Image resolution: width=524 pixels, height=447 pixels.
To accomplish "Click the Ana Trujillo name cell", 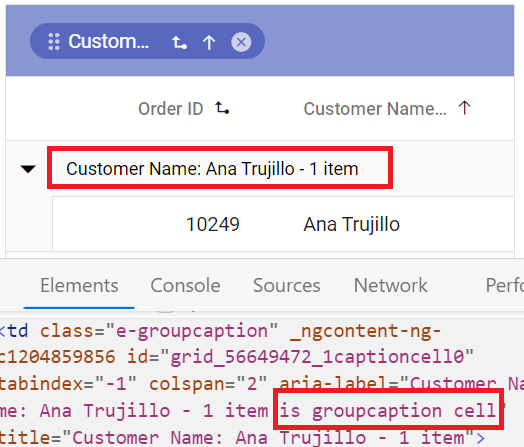I will click(x=352, y=224).
